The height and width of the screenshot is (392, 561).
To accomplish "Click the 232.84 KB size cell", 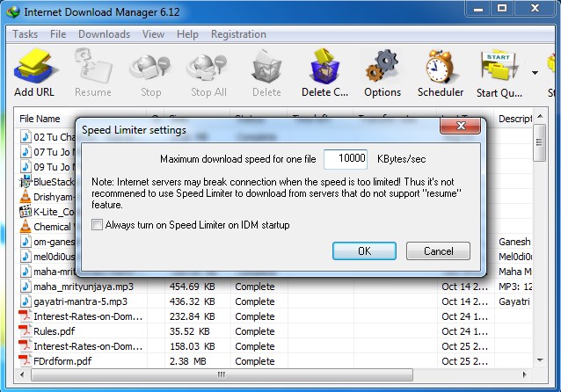I will coord(192,316).
